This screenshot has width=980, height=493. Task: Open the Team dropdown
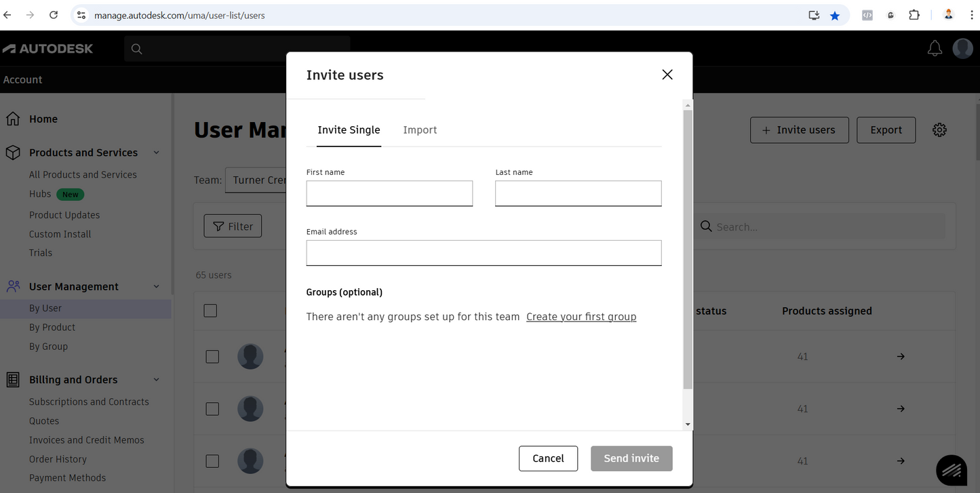click(256, 180)
